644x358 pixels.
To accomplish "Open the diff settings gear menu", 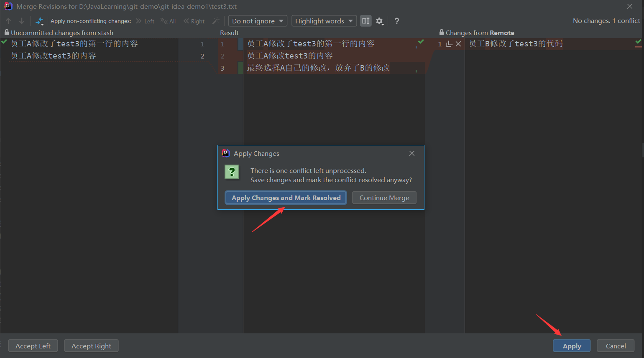I will pos(380,21).
